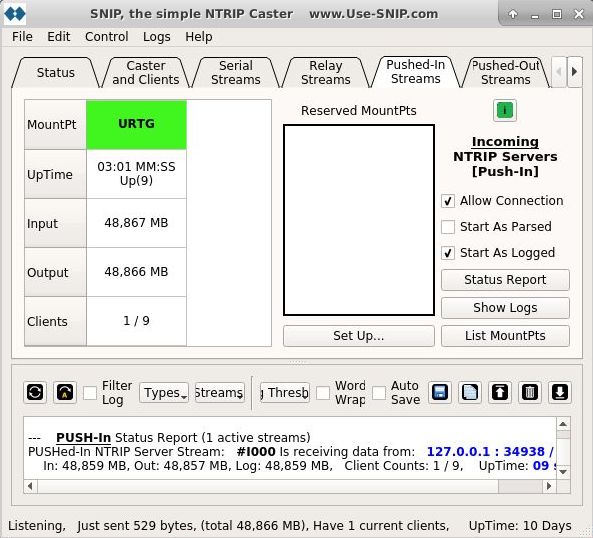Open the Help menu
The width and height of the screenshot is (593, 538).
199,37
